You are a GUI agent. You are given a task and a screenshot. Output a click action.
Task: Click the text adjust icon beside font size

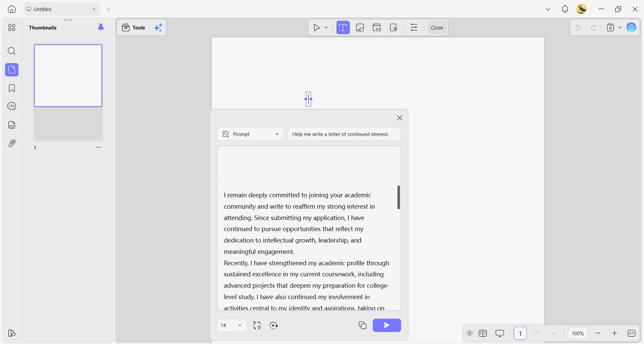pyautogui.click(x=257, y=325)
